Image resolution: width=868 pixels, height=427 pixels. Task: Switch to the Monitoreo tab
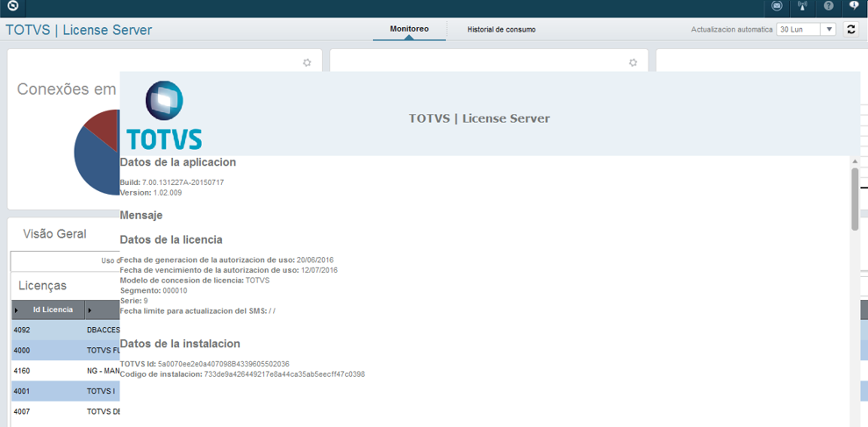409,29
